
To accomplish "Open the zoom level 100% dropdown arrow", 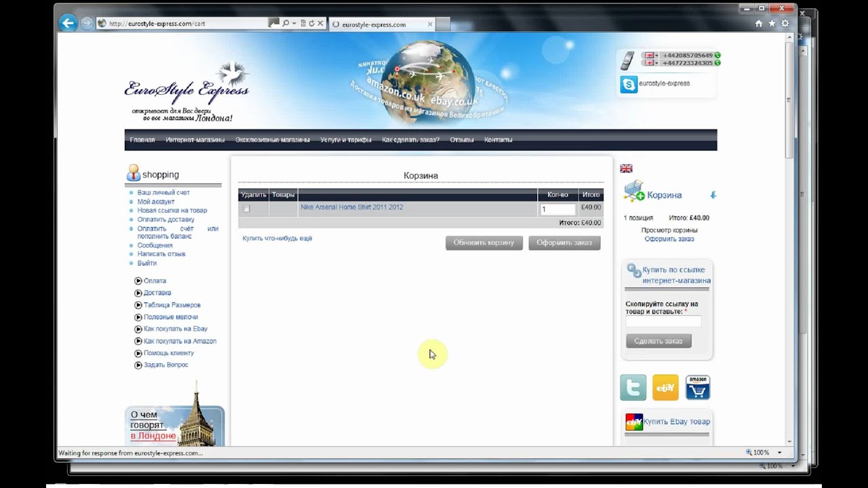I will (779, 452).
